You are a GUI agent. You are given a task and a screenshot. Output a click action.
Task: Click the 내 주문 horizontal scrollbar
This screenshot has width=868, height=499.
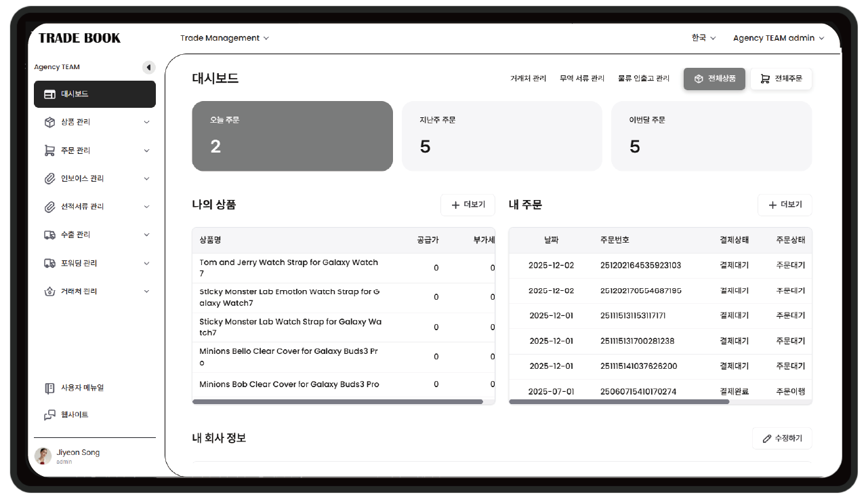coord(619,402)
